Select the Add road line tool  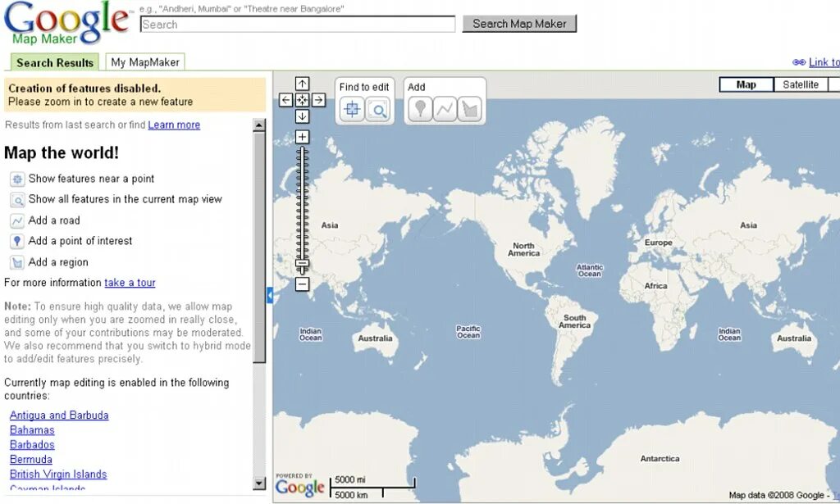click(445, 109)
